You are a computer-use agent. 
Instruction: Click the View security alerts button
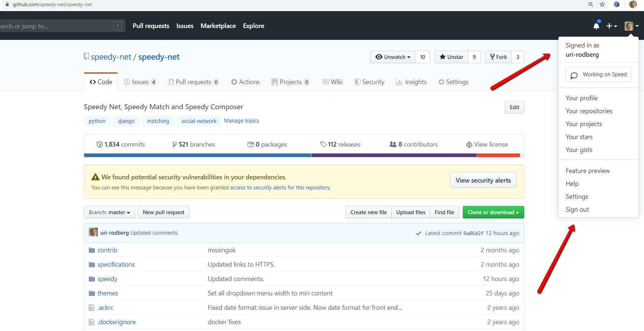tap(483, 180)
